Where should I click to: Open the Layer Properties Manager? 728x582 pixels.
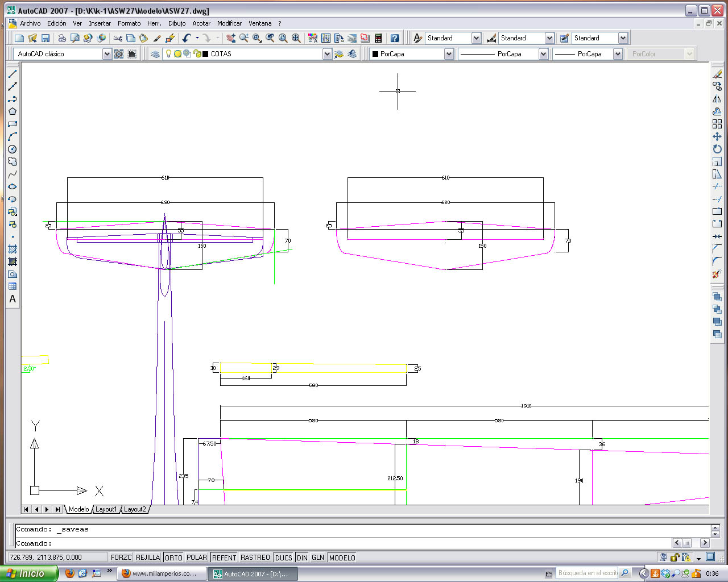(x=155, y=54)
